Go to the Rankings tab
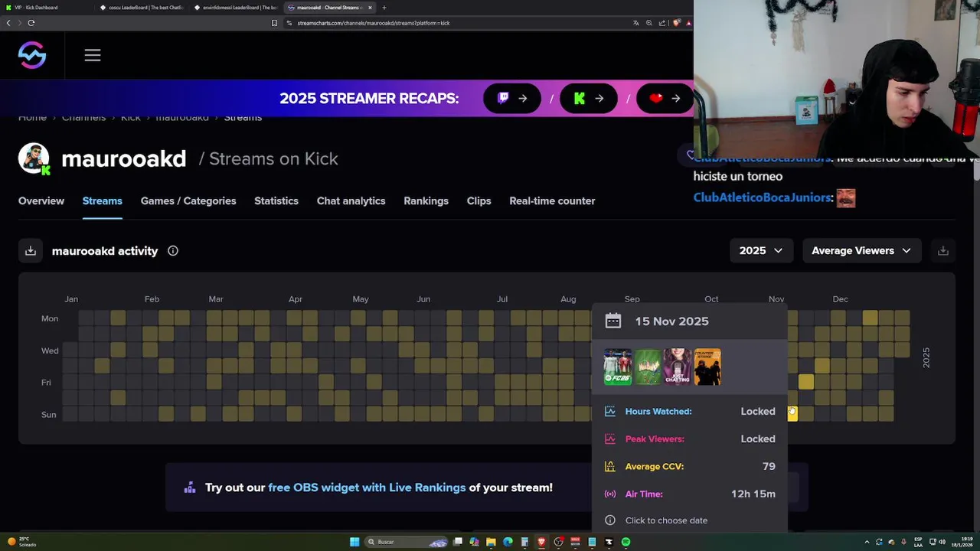 [x=426, y=201]
